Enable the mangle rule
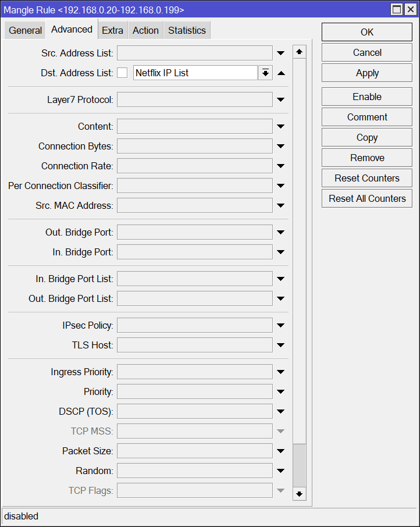Image resolution: width=420 pixels, height=527 pixels. pos(367,97)
